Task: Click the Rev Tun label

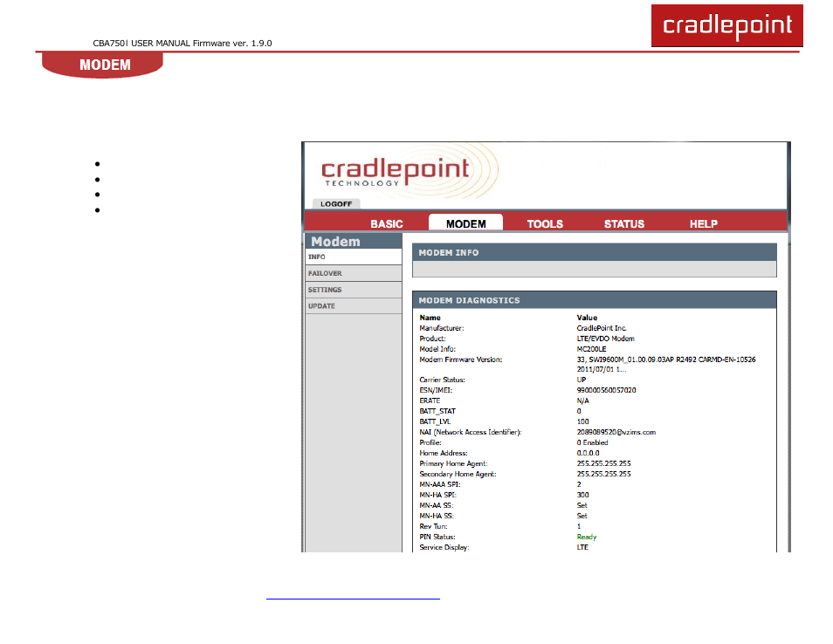Action: 433,527
